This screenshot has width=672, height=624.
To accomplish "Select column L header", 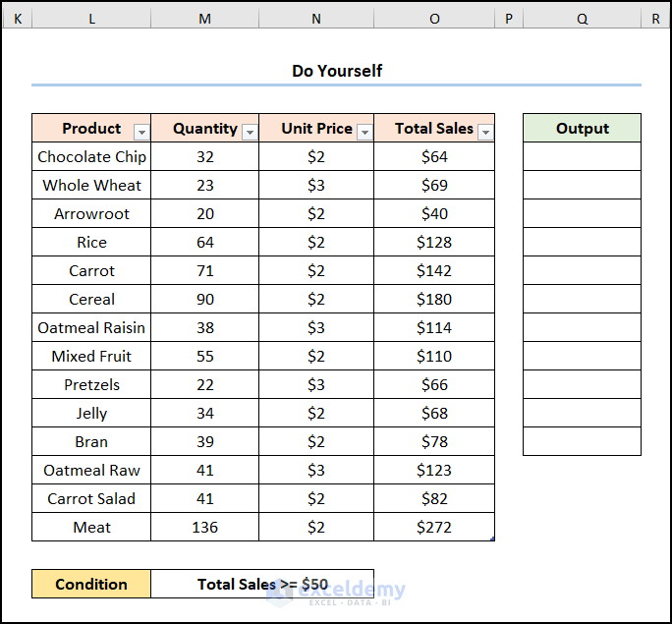I will (91, 19).
